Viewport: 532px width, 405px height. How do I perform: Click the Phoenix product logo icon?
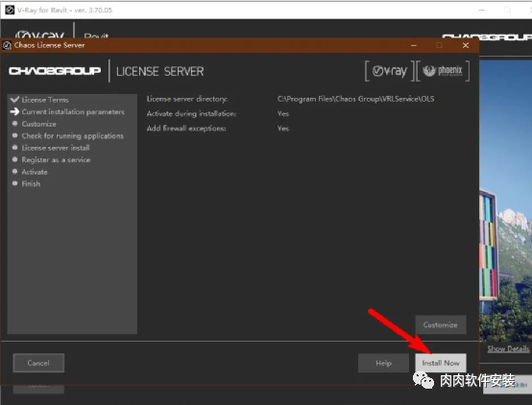tap(443, 71)
